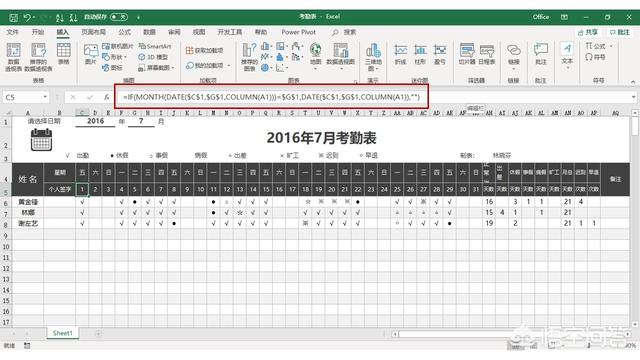Open the Power Pivot tab
This screenshot has width=640, height=360.
298,32
